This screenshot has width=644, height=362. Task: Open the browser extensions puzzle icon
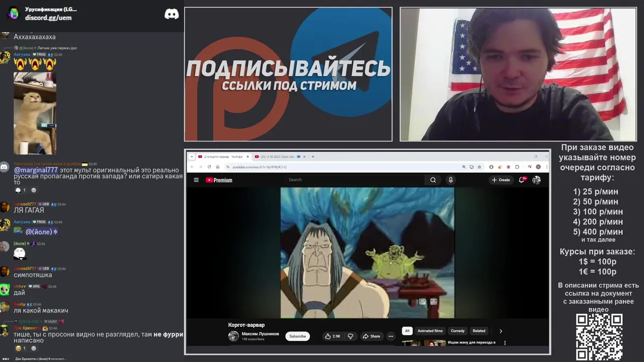(517, 167)
